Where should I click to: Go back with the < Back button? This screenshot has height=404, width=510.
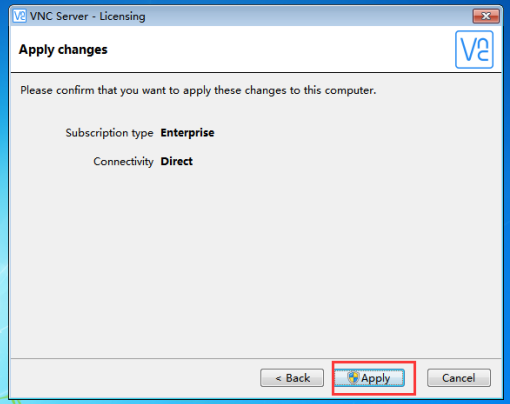(292, 378)
